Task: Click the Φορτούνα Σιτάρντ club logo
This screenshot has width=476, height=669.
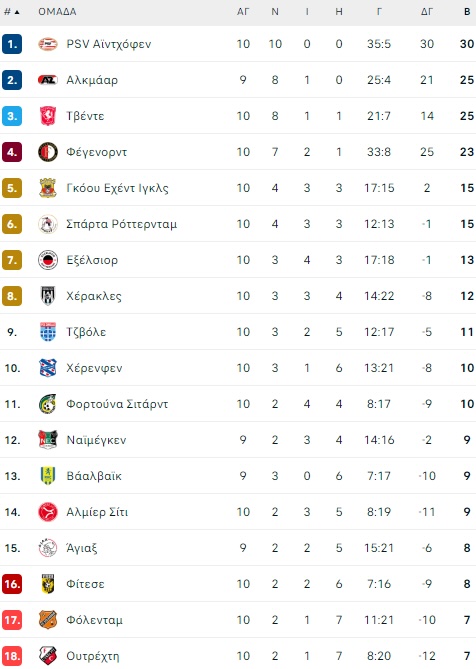Action: point(48,404)
